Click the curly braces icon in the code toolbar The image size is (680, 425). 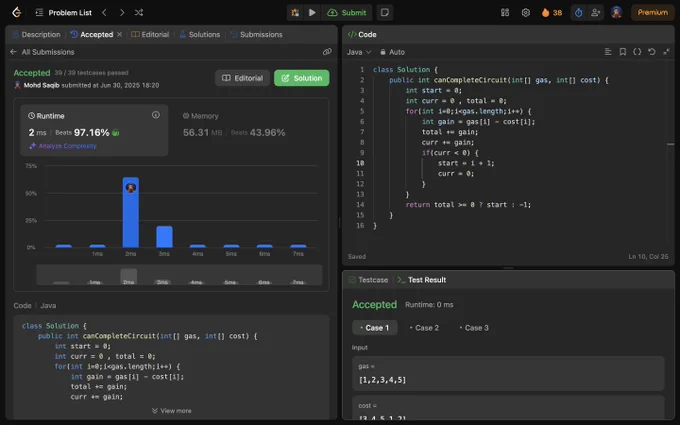tap(637, 52)
